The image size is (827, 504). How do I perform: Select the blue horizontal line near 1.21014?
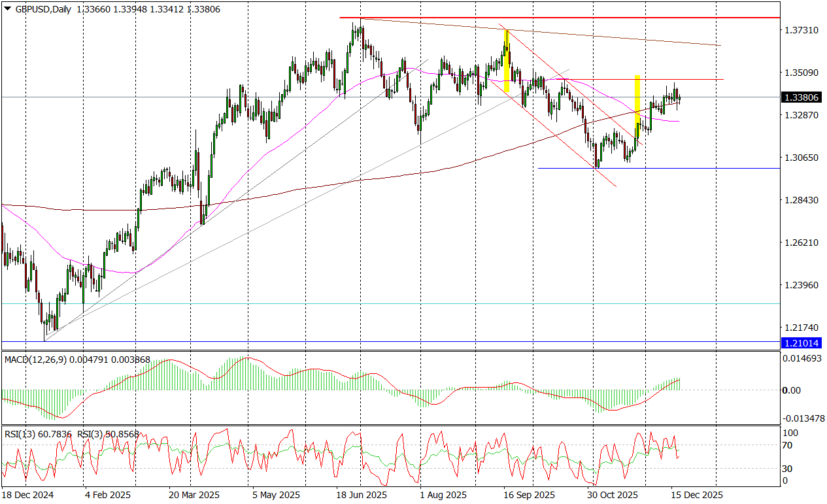point(392,341)
